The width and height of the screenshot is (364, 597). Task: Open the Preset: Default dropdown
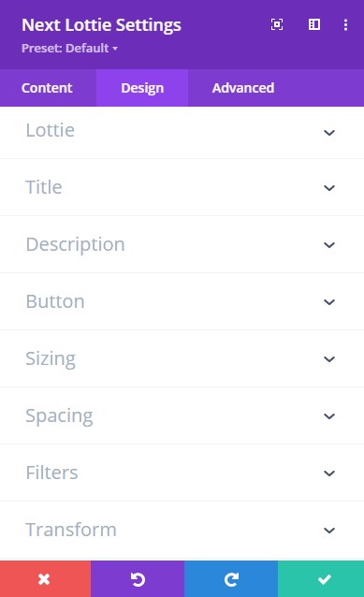(69, 49)
